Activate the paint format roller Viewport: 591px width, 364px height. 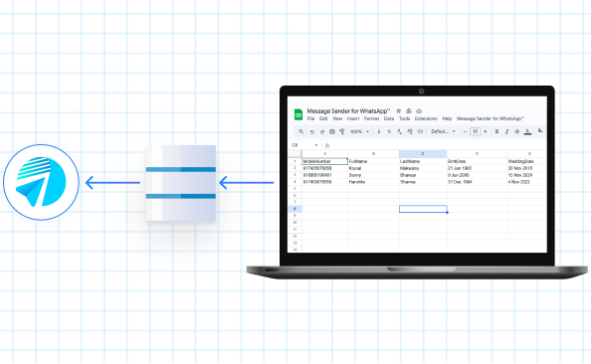[x=342, y=131]
